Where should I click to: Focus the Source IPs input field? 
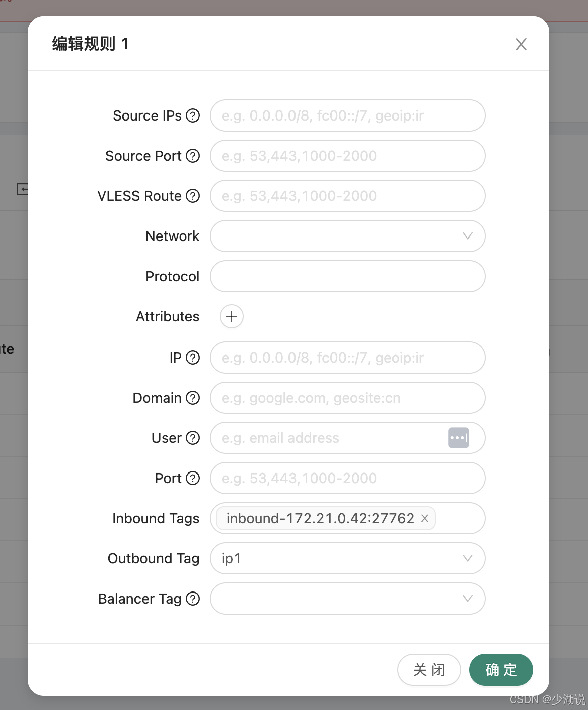(348, 115)
